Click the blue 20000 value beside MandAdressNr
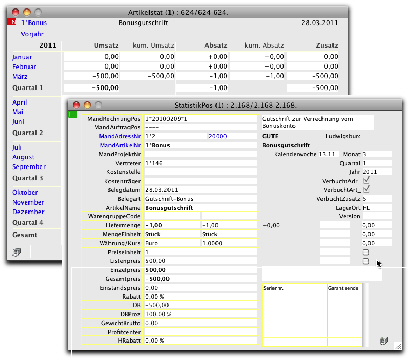This screenshot has width=416, height=361. (217, 136)
